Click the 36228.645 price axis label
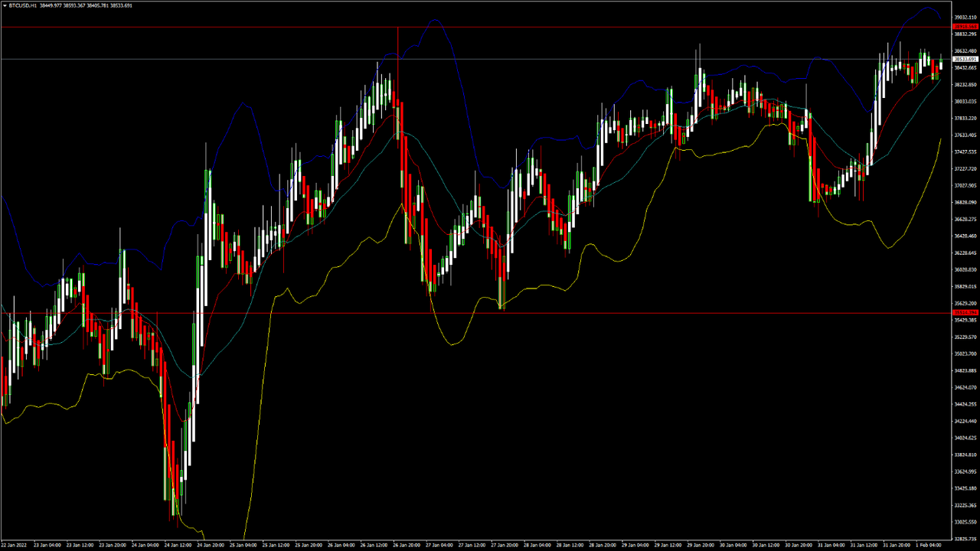The image size is (980, 551). [965, 253]
